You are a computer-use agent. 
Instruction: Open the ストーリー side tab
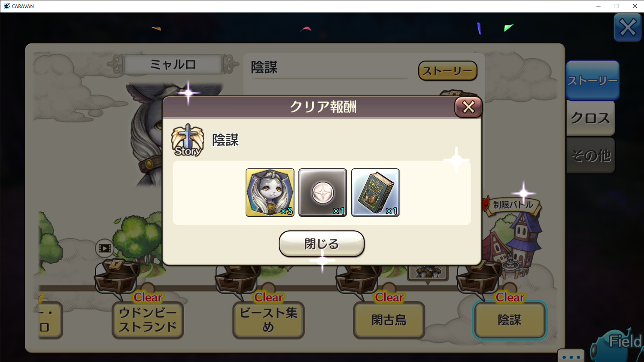click(592, 80)
